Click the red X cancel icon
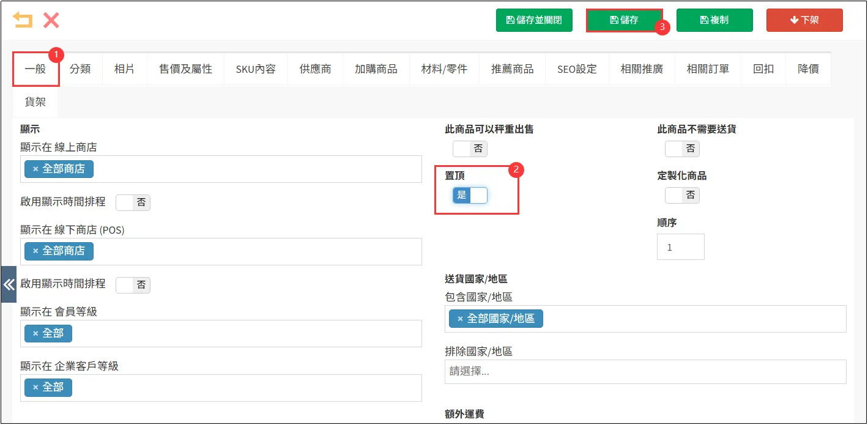Image resolution: width=868 pixels, height=425 pixels. coord(51,20)
